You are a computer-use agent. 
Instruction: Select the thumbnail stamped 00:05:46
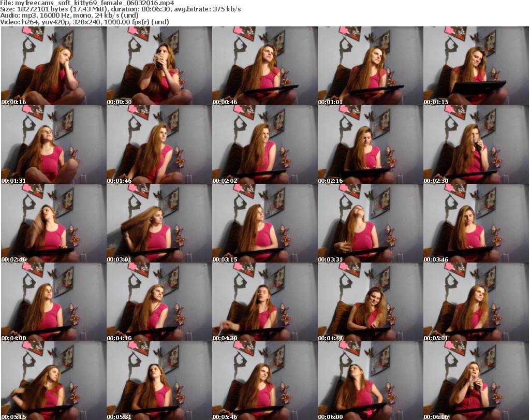pos(265,381)
